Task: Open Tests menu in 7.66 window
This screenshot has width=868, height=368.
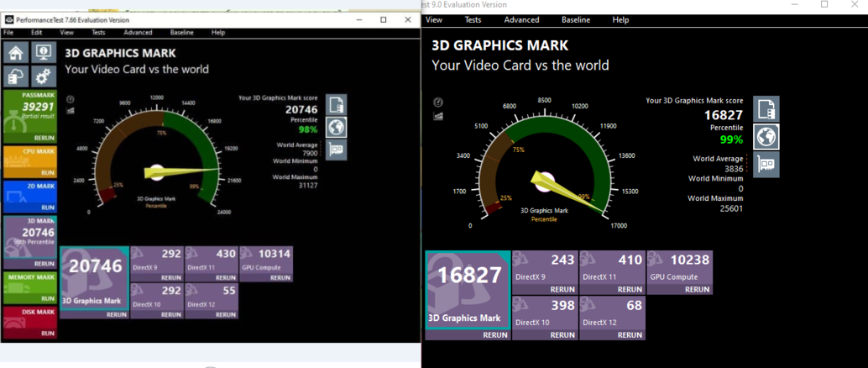Action: (x=98, y=33)
